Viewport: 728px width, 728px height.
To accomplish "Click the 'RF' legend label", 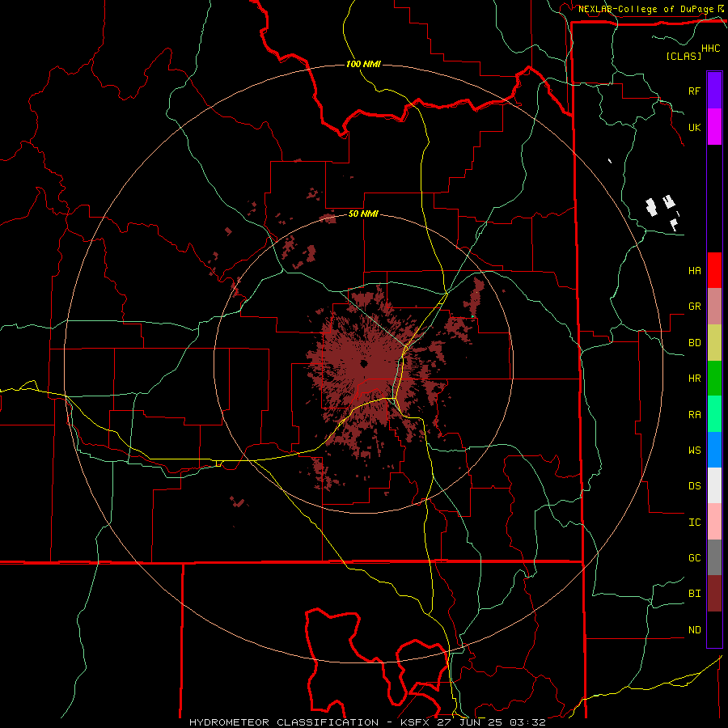I will pyautogui.click(x=694, y=91).
